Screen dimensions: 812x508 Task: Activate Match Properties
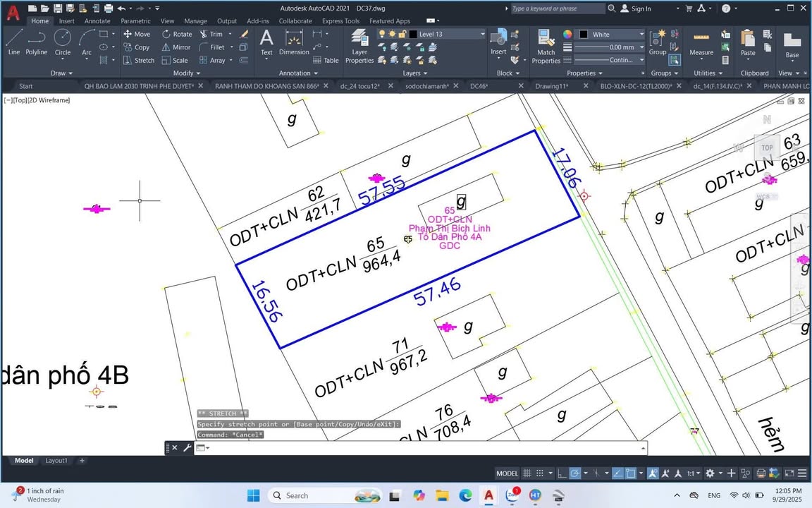click(x=546, y=44)
